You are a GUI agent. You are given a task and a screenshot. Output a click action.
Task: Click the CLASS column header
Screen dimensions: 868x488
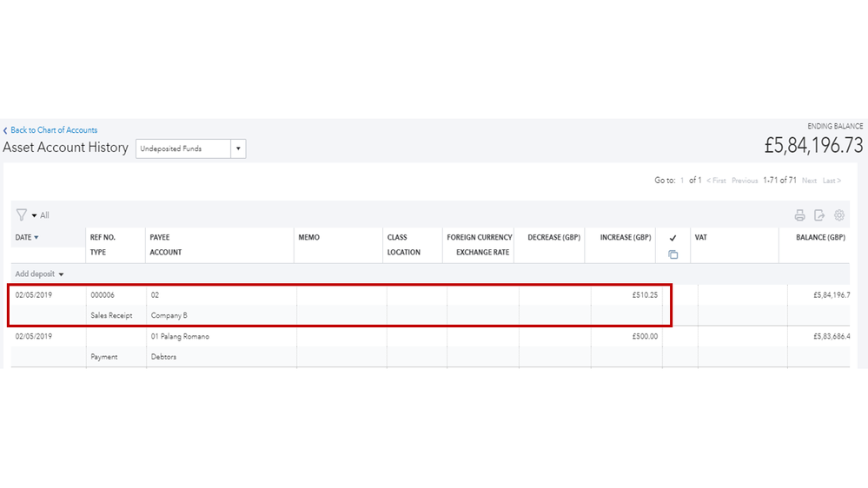click(397, 237)
